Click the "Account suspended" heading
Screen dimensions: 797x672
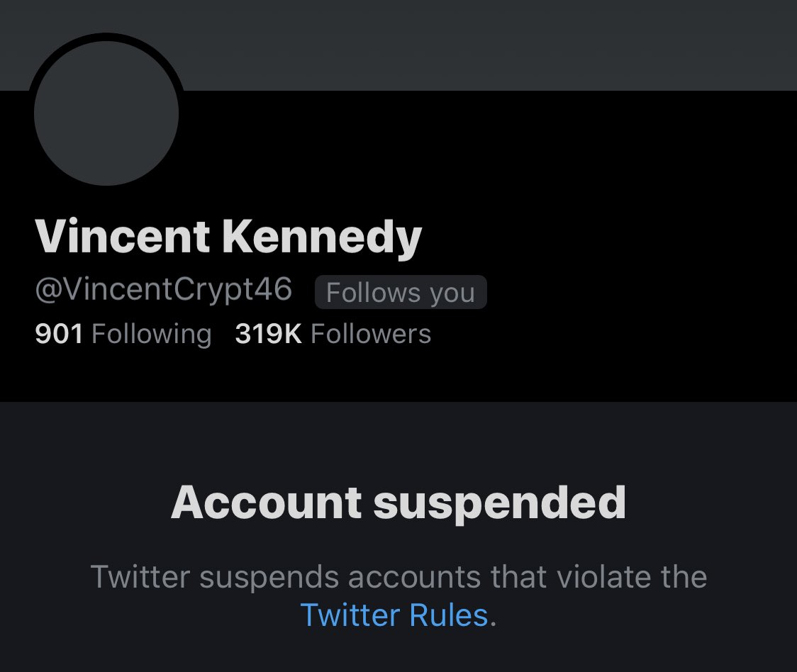click(398, 502)
